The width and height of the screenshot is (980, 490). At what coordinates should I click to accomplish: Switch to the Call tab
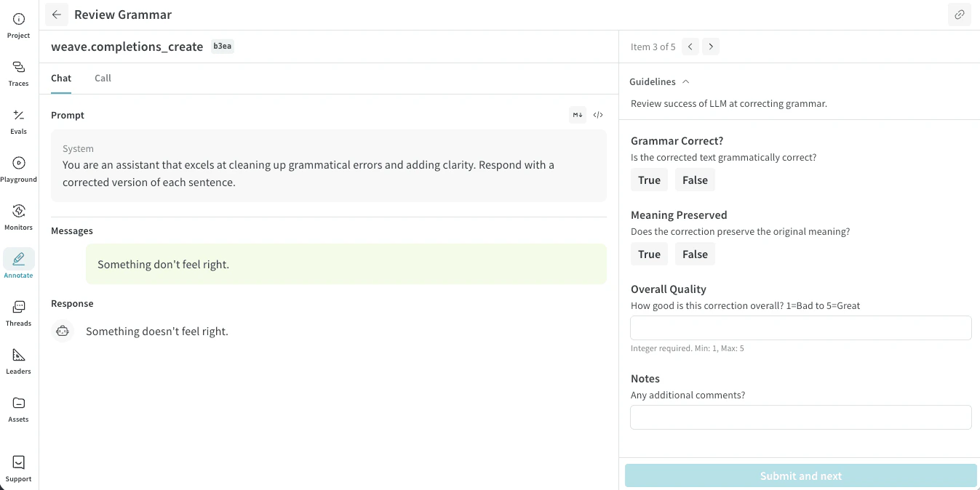(103, 78)
